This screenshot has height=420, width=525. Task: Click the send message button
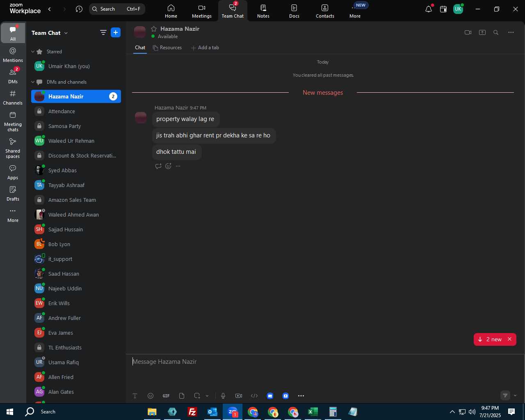tap(505, 396)
